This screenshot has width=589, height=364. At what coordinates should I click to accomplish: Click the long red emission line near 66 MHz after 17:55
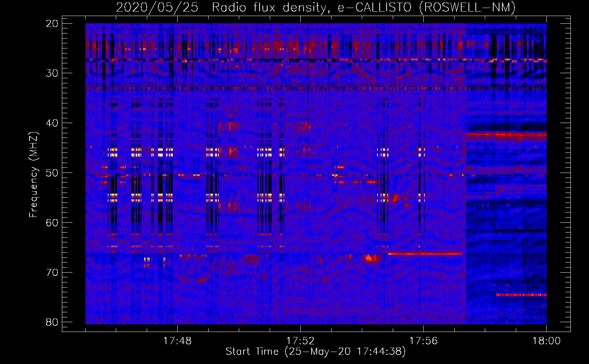(x=425, y=253)
